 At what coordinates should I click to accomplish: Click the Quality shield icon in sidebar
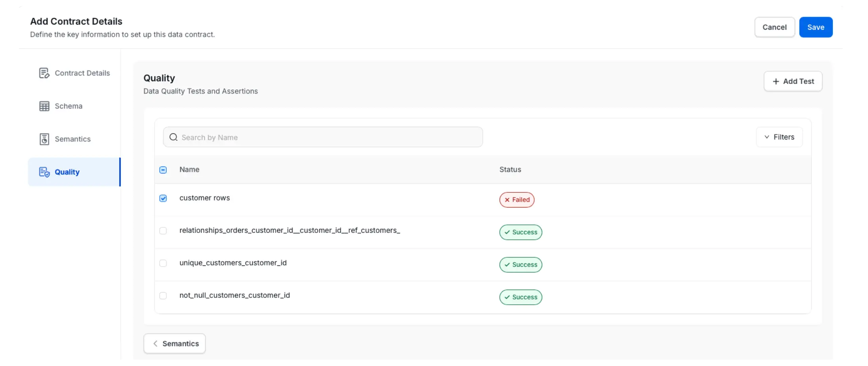(44, 172)
